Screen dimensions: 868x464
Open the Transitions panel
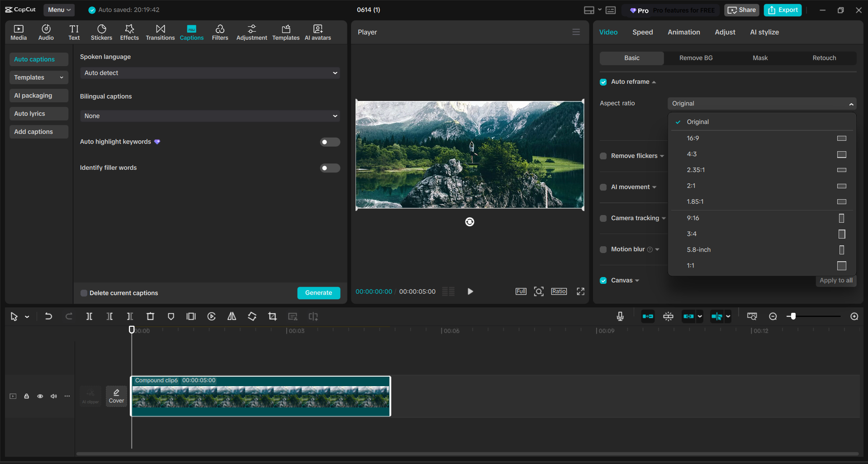point(160,32)
